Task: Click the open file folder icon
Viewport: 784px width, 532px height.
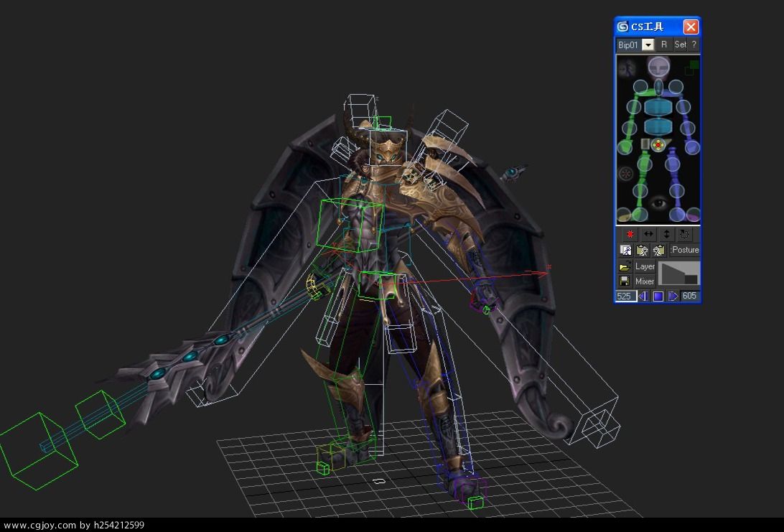Action: coord(625,266)
